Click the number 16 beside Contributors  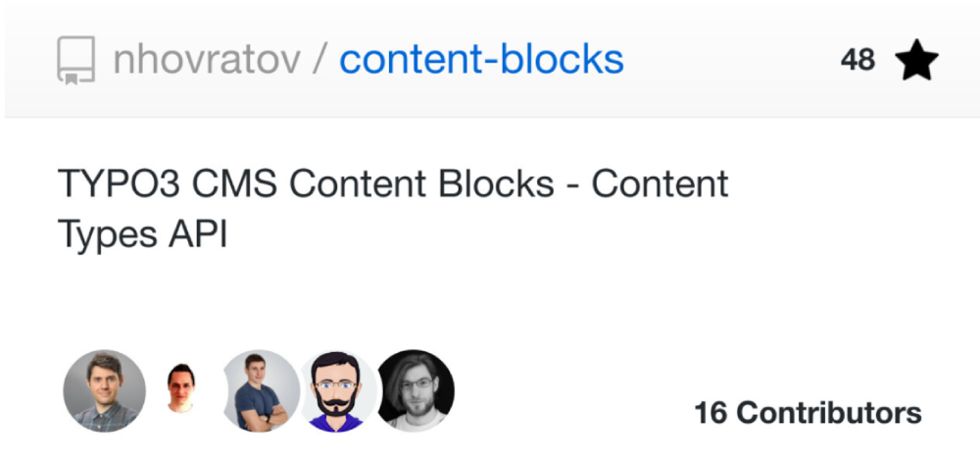710,413
